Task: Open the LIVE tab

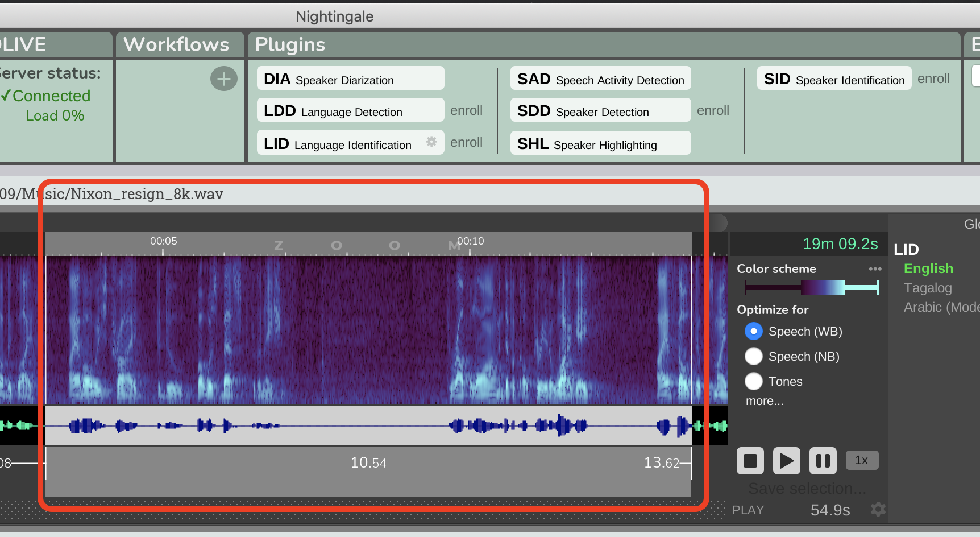Action: [x=23, y=44]
